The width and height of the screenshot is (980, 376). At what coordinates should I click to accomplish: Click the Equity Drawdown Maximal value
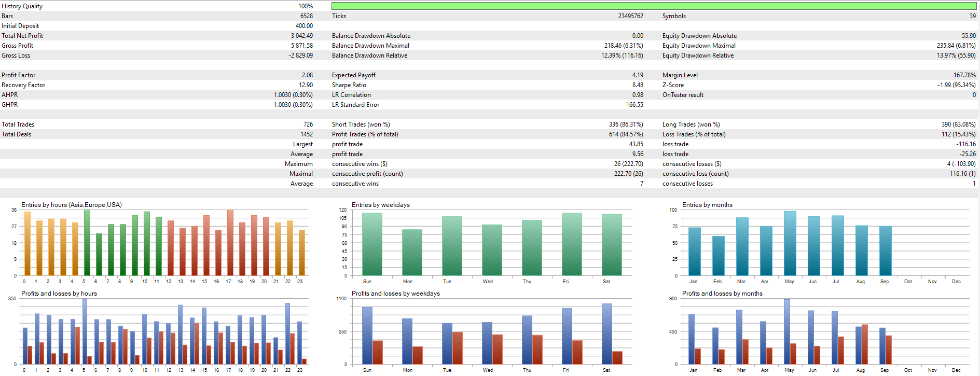click(x=956, y=46)
